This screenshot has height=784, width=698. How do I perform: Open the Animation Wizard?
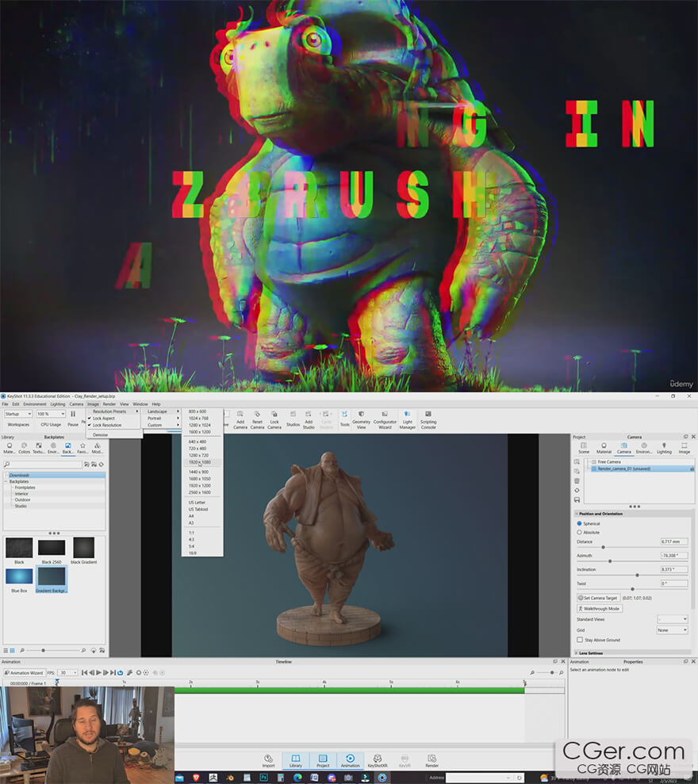(24, 672)
